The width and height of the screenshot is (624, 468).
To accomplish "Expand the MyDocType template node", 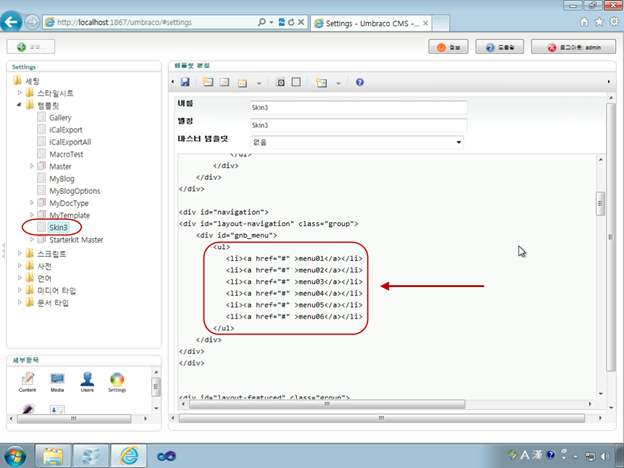I will (32, 203).
